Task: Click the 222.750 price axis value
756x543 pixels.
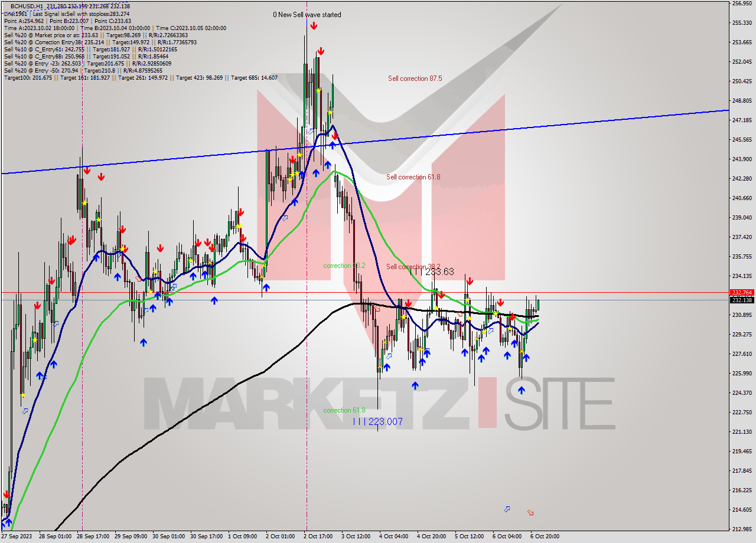Action: click(x=742, y=413)
